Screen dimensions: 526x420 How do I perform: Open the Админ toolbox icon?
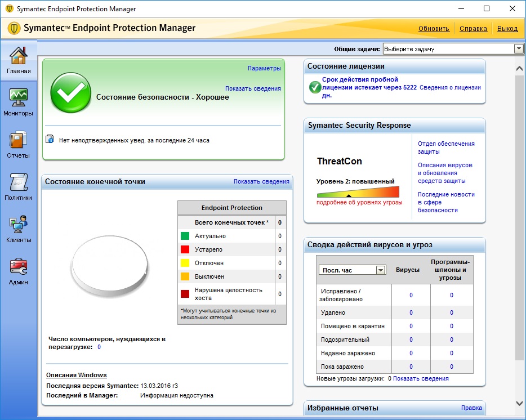tap(19, 266)
